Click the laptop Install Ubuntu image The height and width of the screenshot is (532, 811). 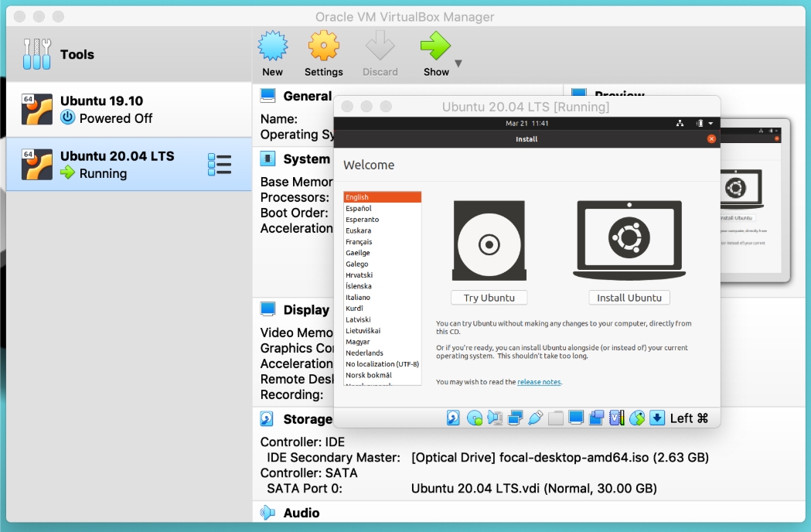(629, 240)
